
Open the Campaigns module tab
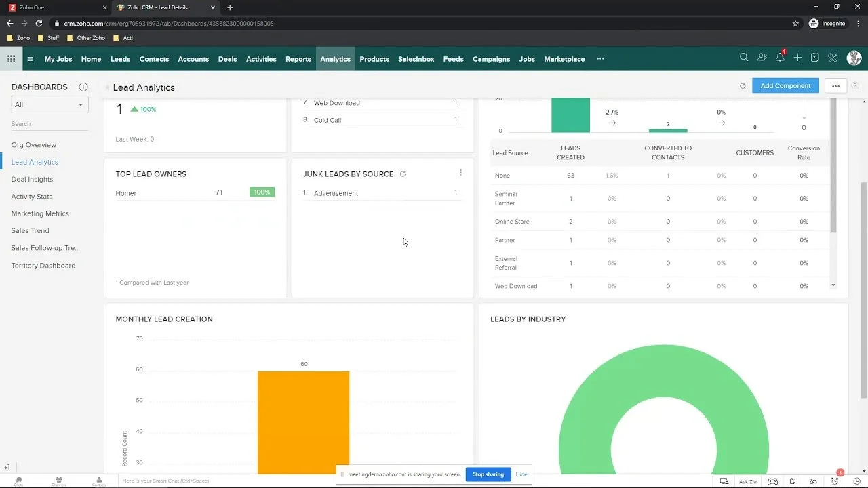[x=491, y=59]
